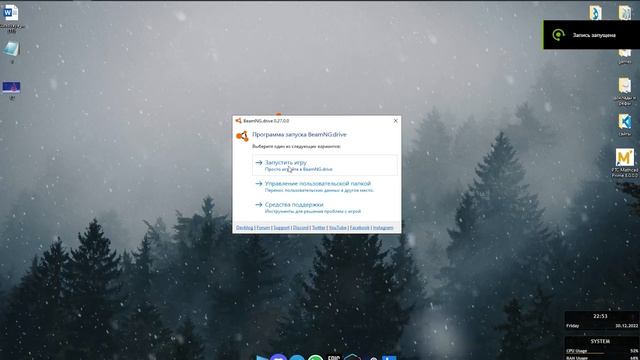640x360 pixels.
Task: Close the BeamNG.drive launcher window
Action: (x=396, y=121)
